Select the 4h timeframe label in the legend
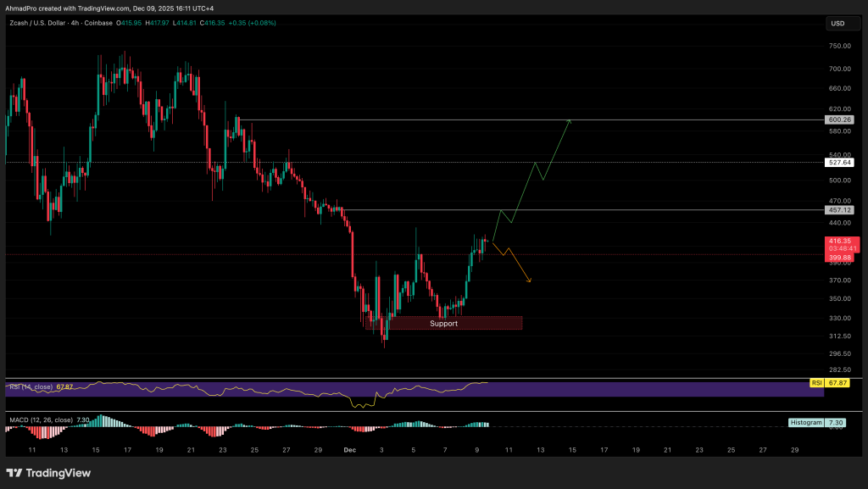Image resolution: width=868 pixels, height=489 pixels. click(75, 23)
